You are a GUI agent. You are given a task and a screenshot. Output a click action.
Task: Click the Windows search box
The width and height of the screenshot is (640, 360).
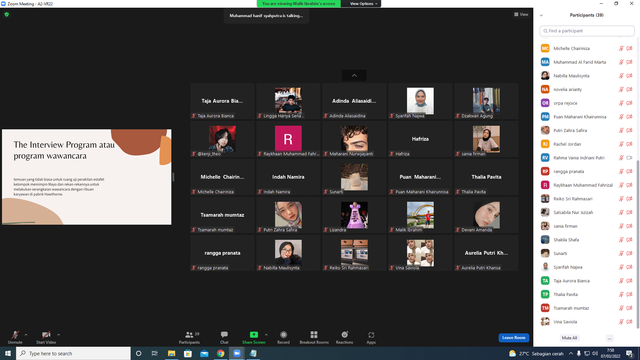point(73,353)
